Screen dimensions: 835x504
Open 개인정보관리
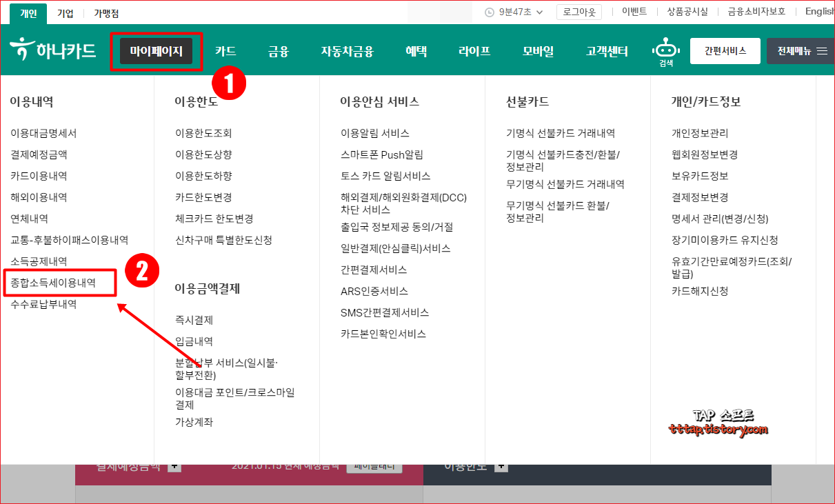700,133
